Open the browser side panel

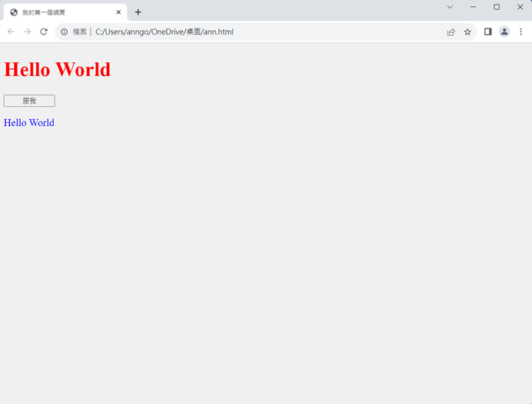click(x=488, y=31)
